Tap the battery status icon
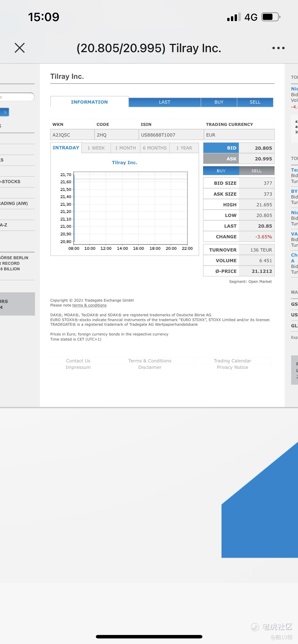 pos(271,17)
